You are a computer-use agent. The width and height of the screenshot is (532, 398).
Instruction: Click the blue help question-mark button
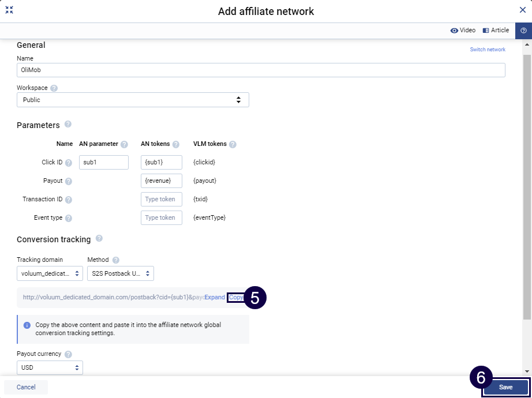tap(523, 31)
